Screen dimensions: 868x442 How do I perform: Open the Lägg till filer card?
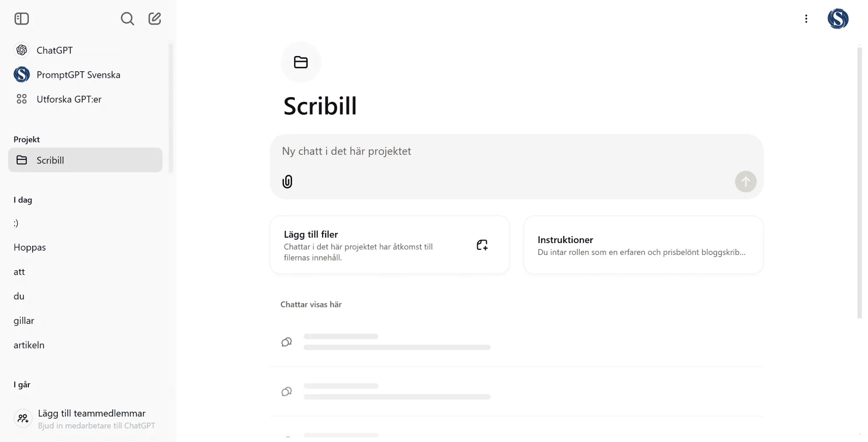[389, 245]
